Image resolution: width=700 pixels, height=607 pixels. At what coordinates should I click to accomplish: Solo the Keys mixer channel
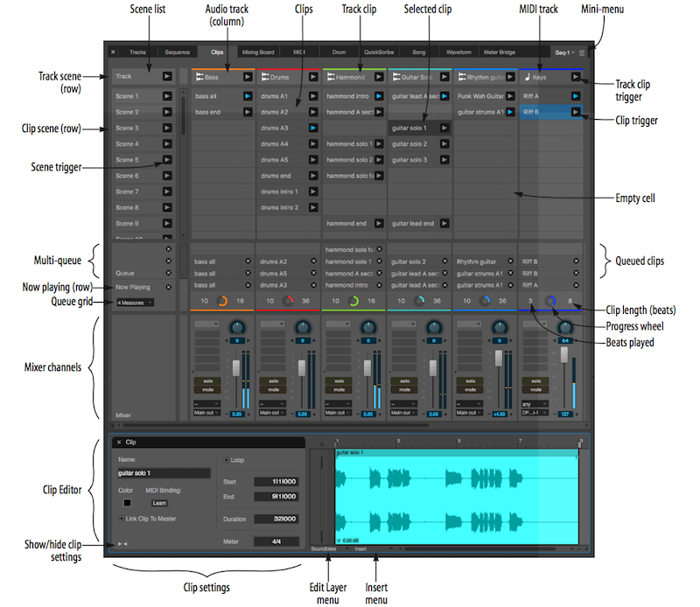[536, 380]
